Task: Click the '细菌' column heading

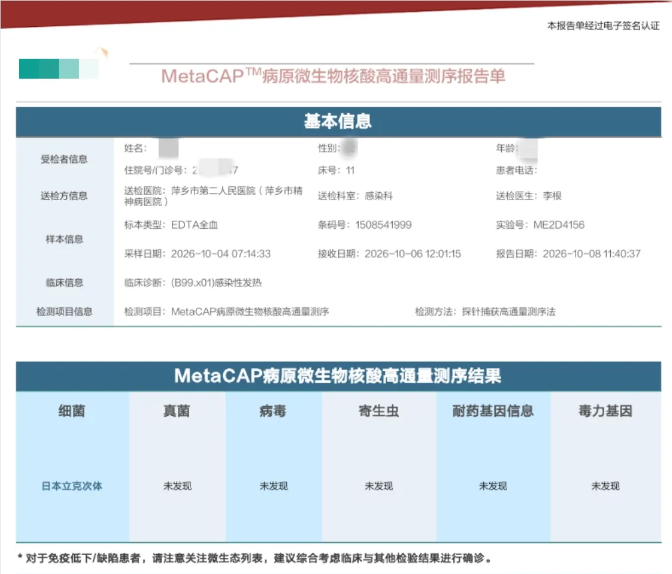Action: 72,411
